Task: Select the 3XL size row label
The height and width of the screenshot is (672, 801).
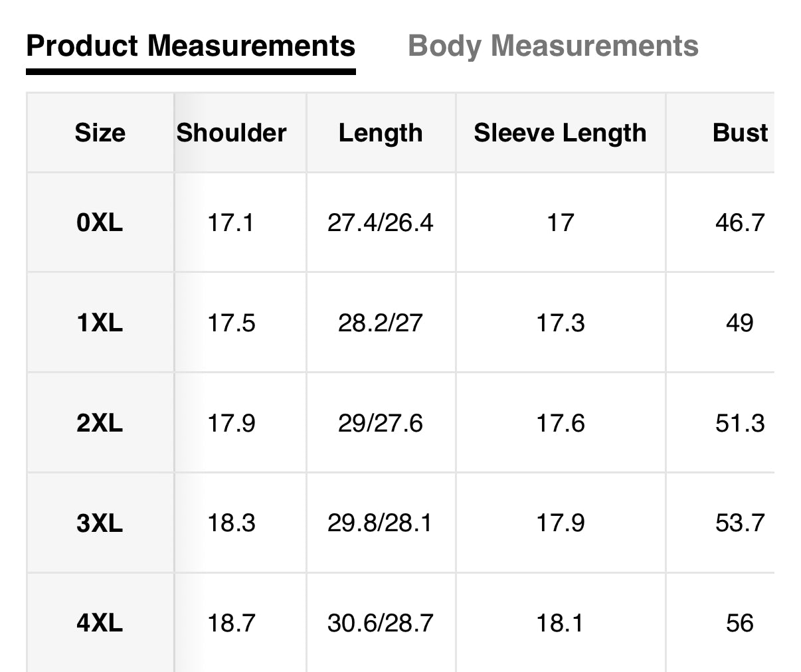Action: point(100,523)
